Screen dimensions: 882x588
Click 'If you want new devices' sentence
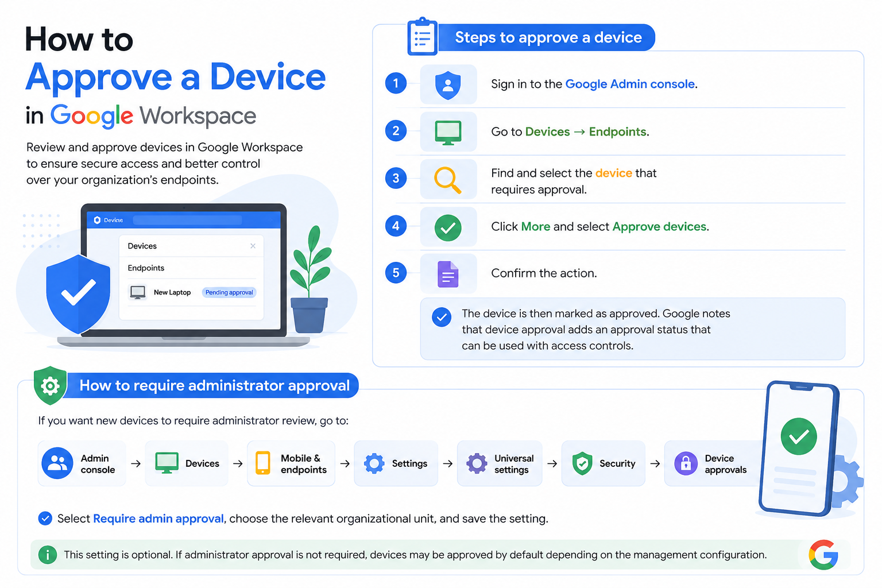(193, 421)
